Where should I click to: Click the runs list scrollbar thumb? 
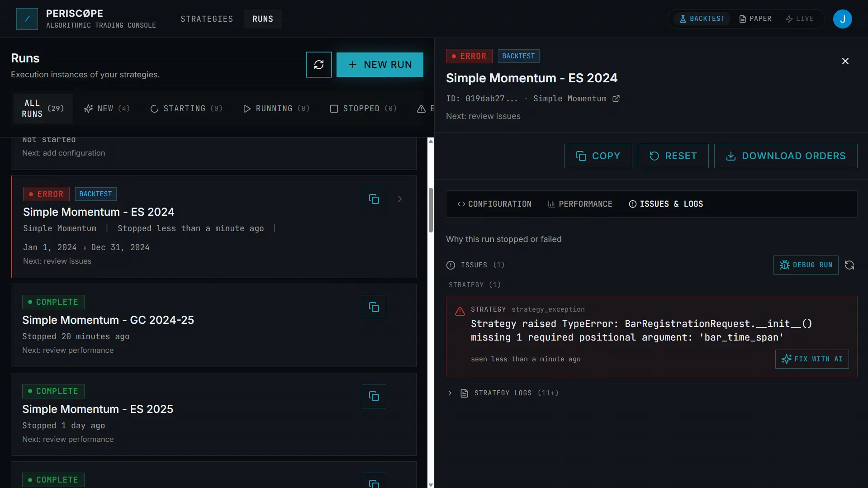click(x=431, y=210)
